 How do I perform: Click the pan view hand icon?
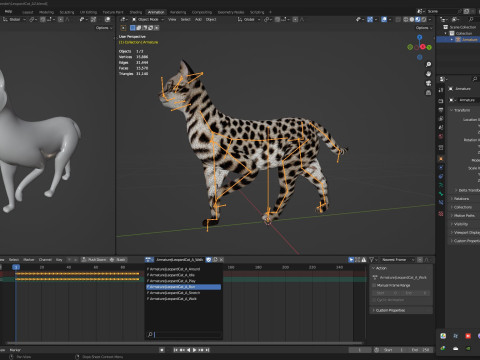click(x=428, y=74)
